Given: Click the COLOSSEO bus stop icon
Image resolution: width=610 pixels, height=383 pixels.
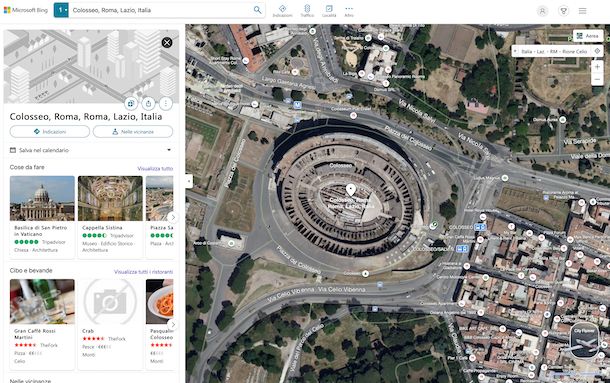Looking at the screenshot, I should coord(480,227).
